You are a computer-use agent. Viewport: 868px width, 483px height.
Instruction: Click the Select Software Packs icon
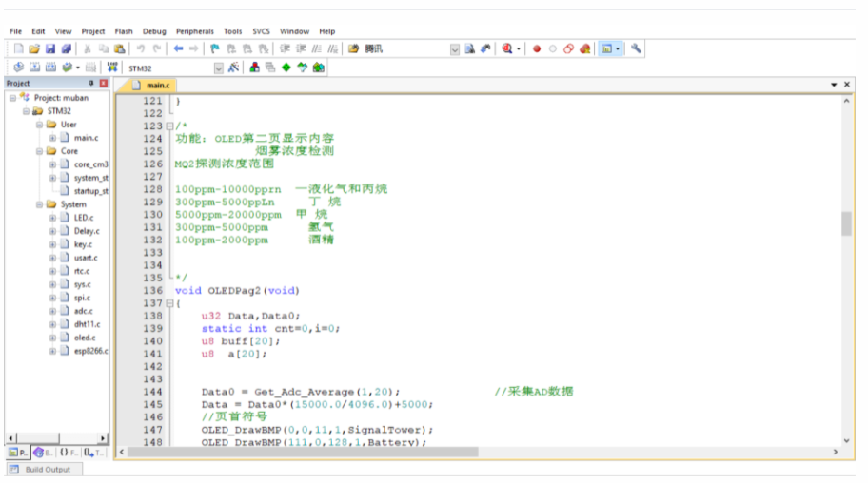[303, 68]
